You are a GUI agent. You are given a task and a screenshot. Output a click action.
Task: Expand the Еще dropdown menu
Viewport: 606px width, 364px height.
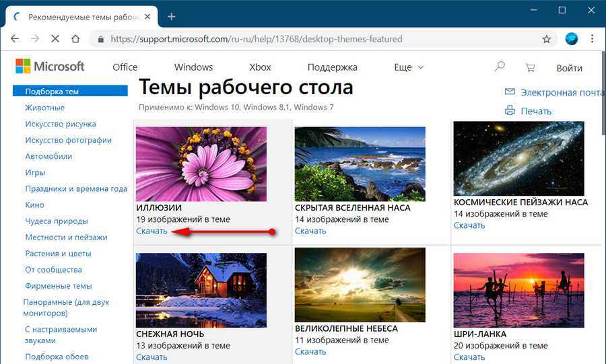click(409, 67)
